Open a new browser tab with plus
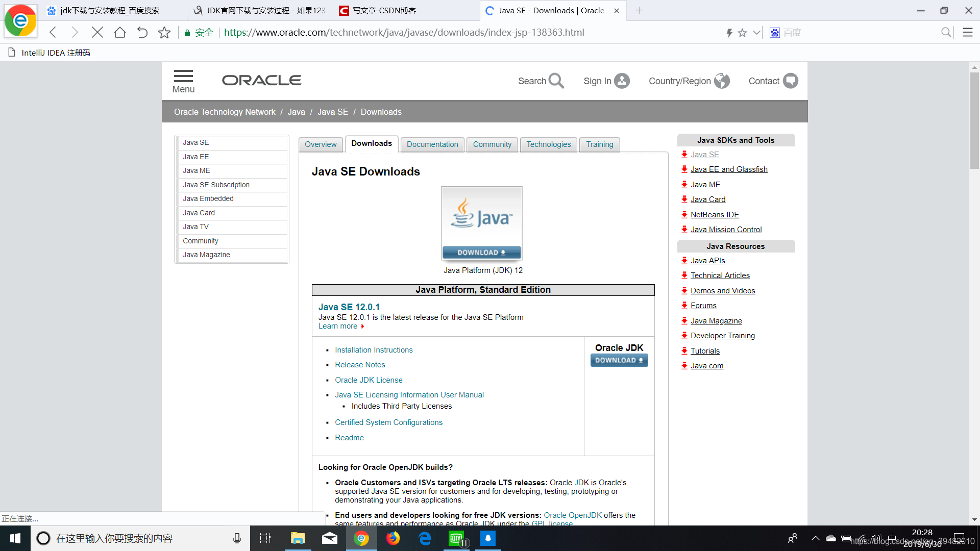Screen dimensions: 980x551 click(x=639, y=10)
